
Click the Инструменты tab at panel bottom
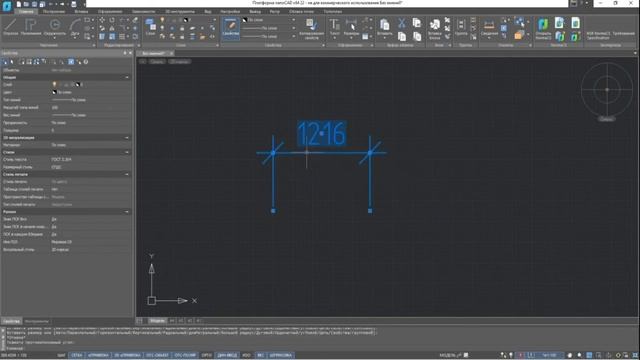[37, 321]
